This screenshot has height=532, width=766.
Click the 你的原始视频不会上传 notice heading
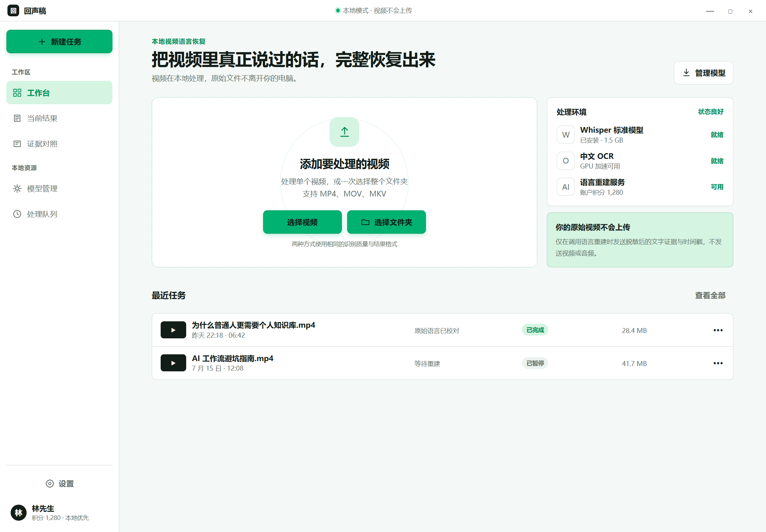tap(593, 227)
